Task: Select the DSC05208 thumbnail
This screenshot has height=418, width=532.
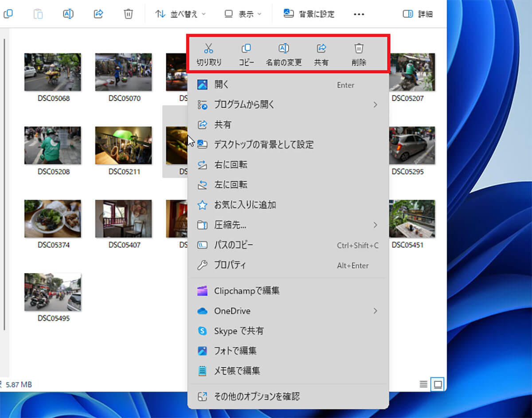Action: 53,145
